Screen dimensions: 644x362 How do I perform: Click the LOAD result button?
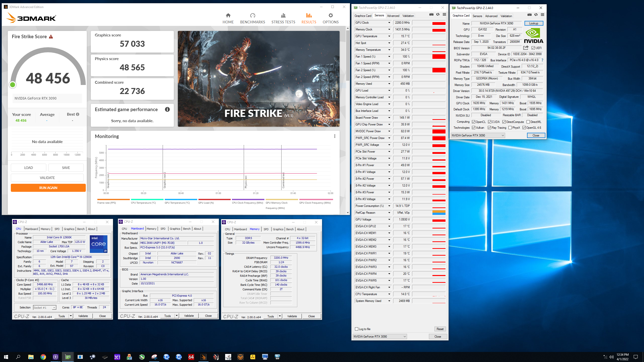pyautogui.click(x=28, y=168)
